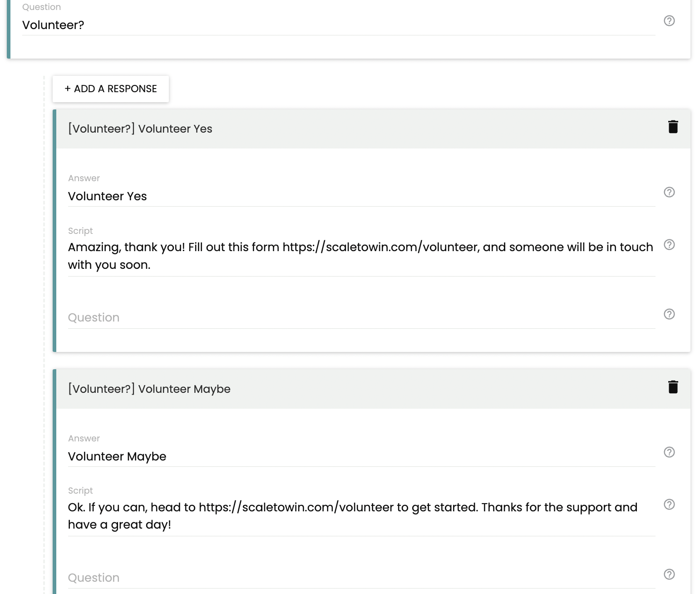The height and width of the screenshot is (594, 700).
Task: Open help for Volunteer Yes answer field
Action: 669,192
